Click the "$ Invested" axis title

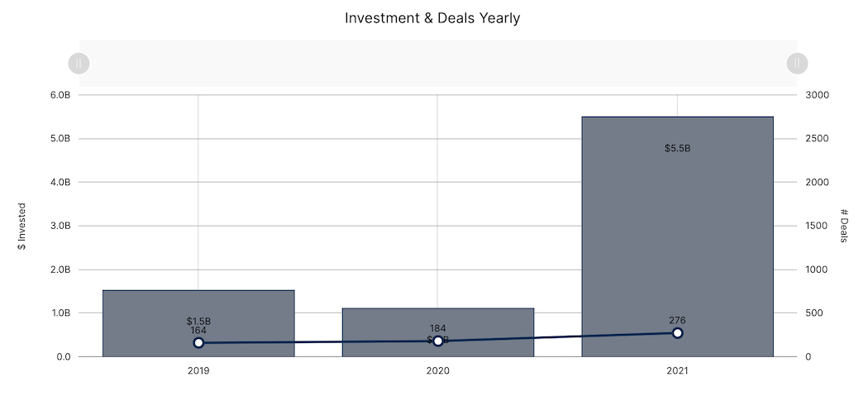[x=22, y=226]
